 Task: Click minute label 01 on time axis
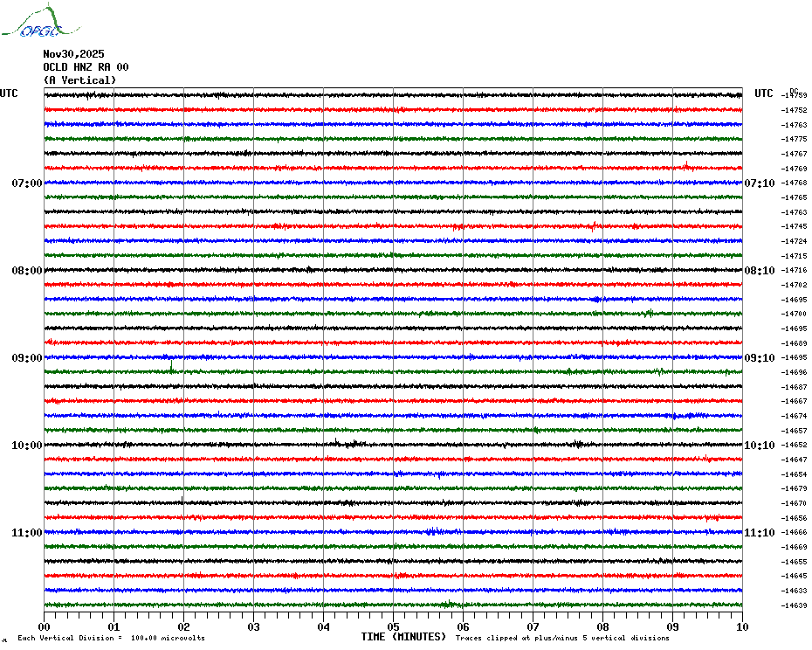pos(114,626)
